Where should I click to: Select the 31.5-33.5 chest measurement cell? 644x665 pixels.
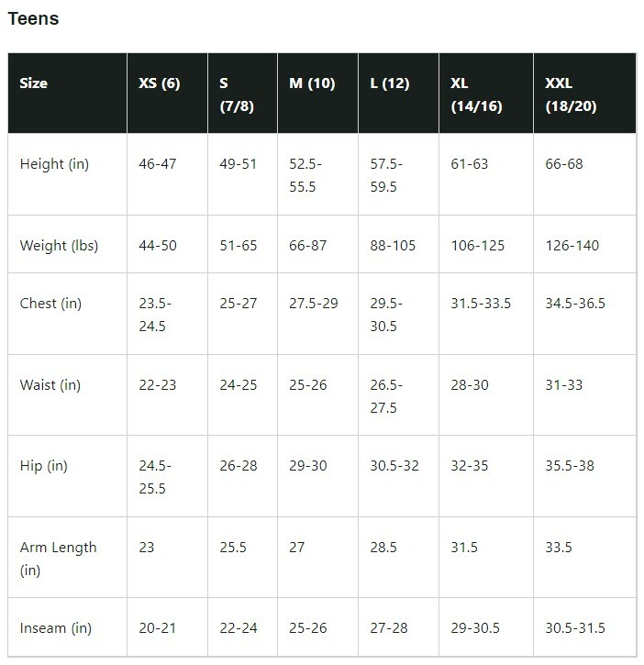[481, 304]
